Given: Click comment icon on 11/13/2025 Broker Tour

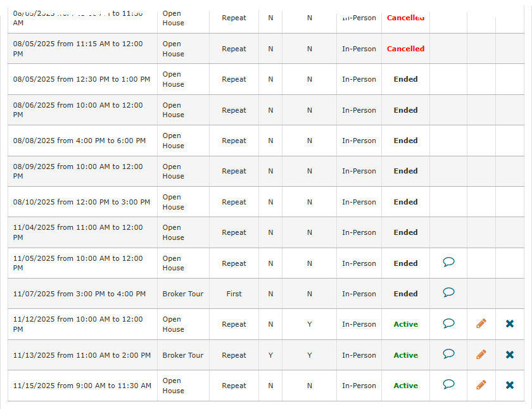Looking at the screenshot, I should [448, 354].
